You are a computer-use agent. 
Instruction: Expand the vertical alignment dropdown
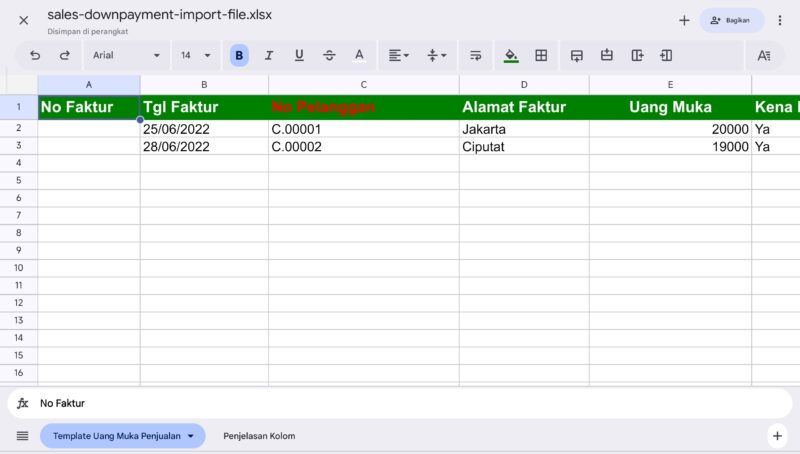pos(437,56)
